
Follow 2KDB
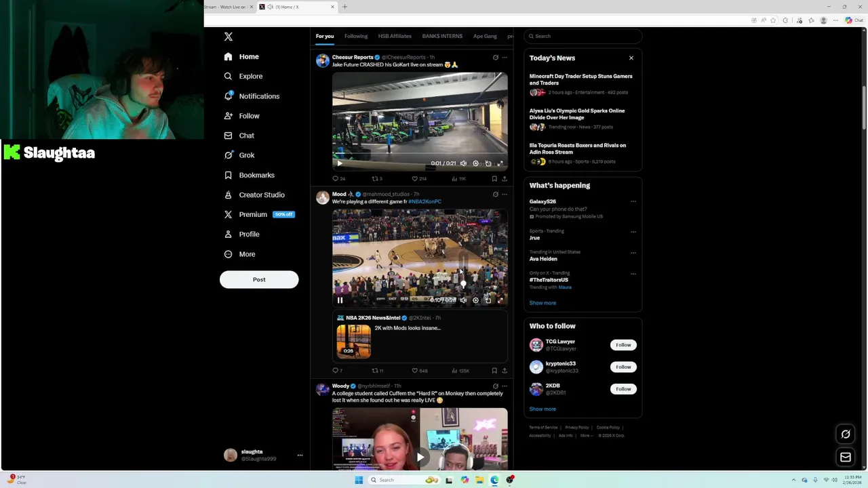[623, 389]
